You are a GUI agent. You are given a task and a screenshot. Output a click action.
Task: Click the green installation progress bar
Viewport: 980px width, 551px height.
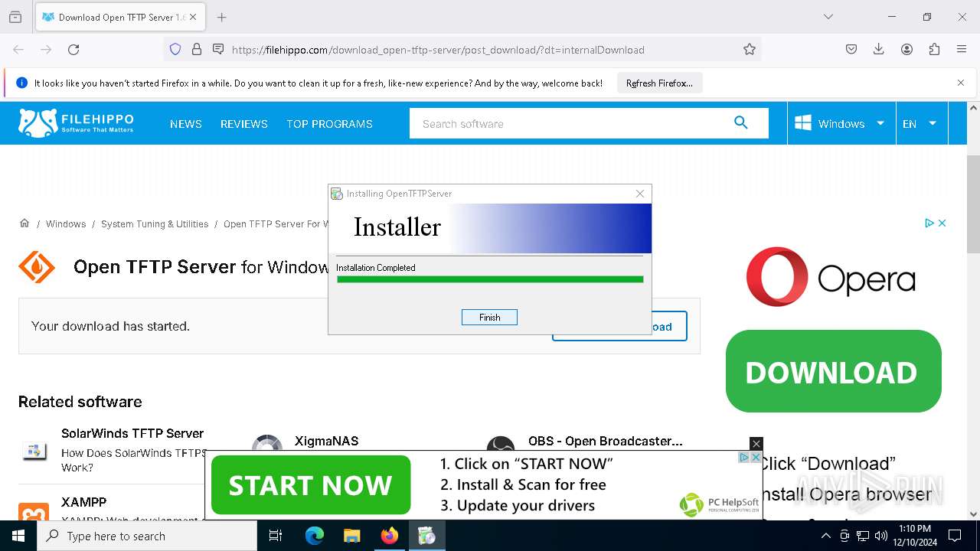(490, 279)
